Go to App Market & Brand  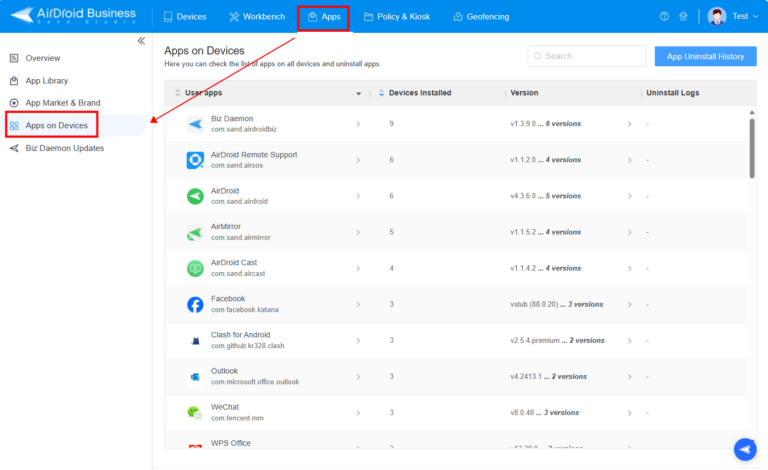click(x=63, y=103)
